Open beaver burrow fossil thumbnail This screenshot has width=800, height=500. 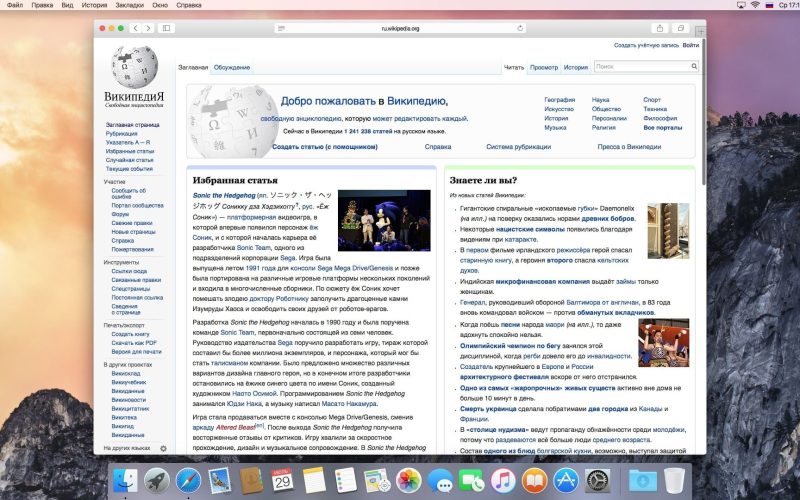668,231
